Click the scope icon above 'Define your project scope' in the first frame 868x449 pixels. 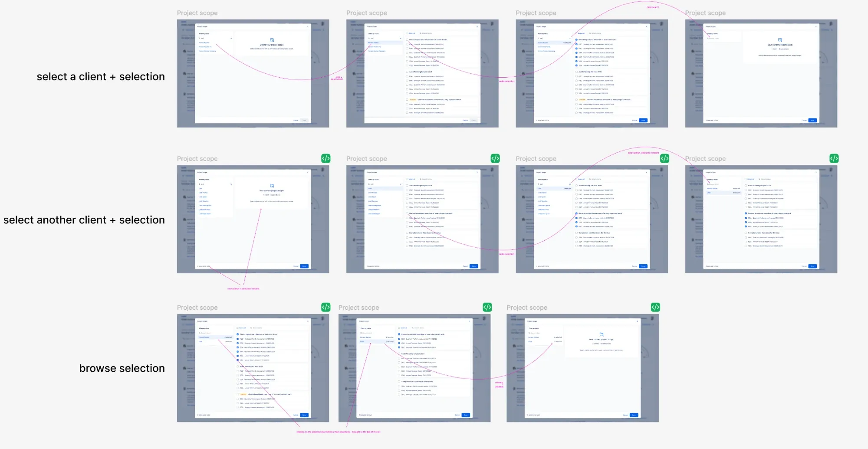pyautogui.click(x=272, y=40)
